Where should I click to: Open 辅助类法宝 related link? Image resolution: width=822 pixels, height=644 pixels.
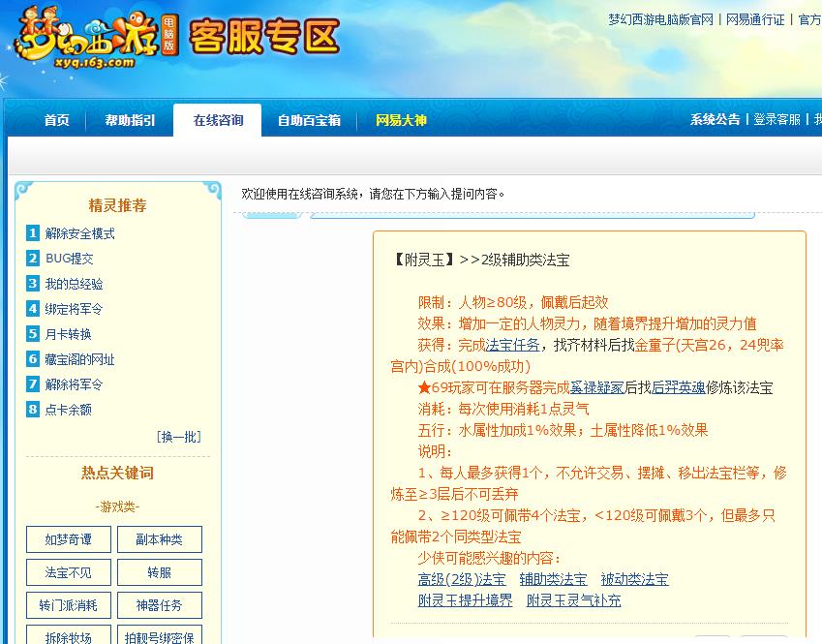553,579
